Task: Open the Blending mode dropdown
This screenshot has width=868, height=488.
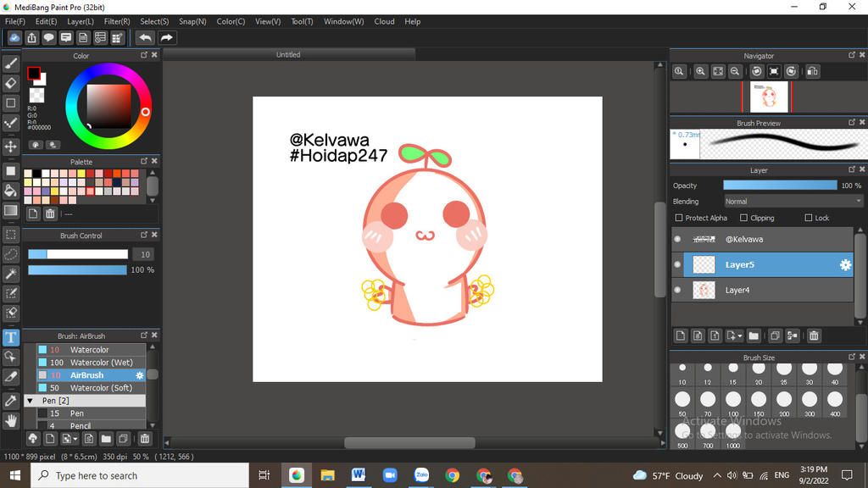Action: tap(793, 202)
